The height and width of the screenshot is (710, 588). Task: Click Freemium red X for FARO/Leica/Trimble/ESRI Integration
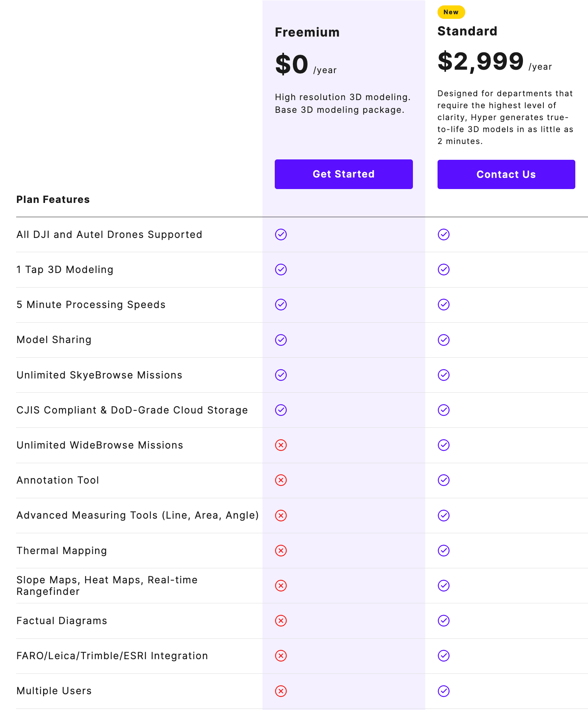281,656
